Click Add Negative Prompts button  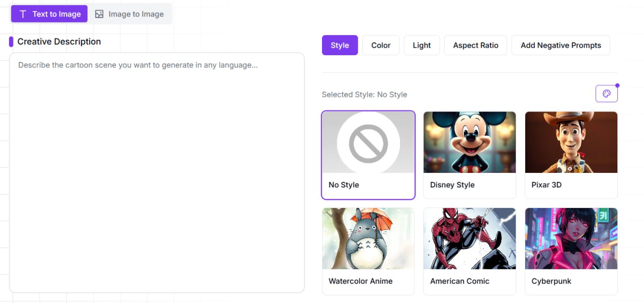pyautogui.click(x=560, y=45)
